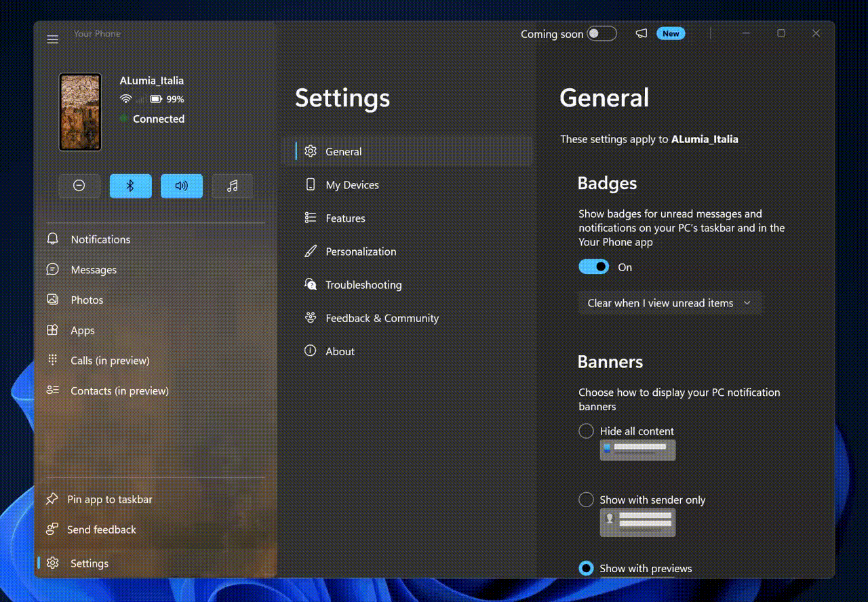Turn off the Badges toggle
This screenshot has width=868, height=602.
pyautogui.click(x=593, y=266)
